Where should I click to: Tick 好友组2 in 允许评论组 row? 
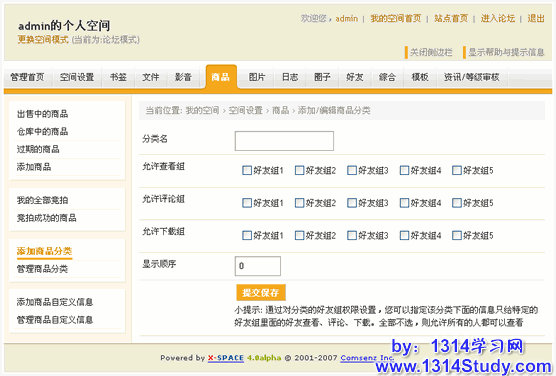(299, 203)
